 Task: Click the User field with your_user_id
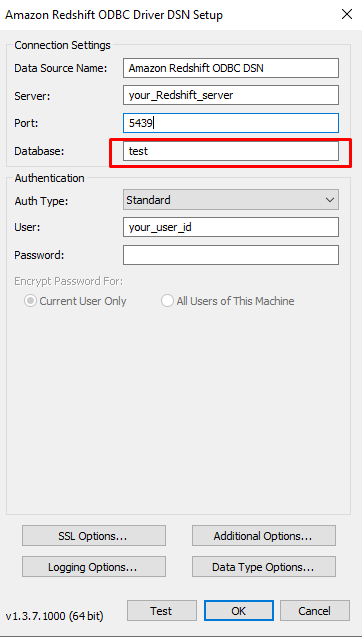(231, 227)
